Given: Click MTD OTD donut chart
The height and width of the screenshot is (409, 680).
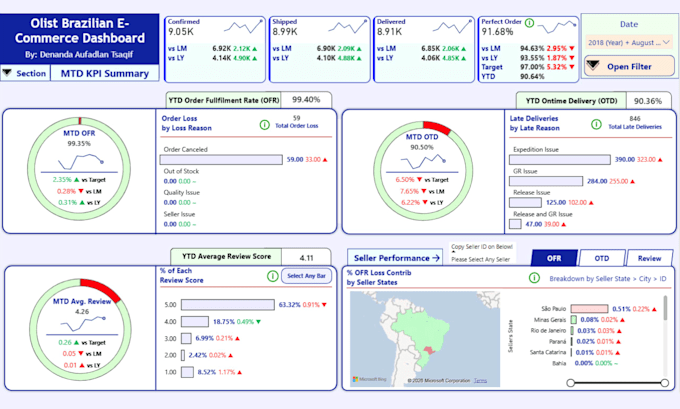Looking at the screenshot, I should (422, 171).
